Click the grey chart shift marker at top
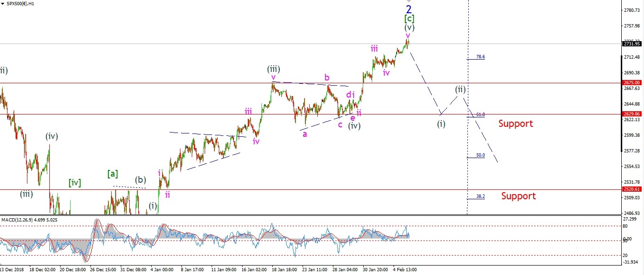The image size is (644, 275). [x=409, y=1]
